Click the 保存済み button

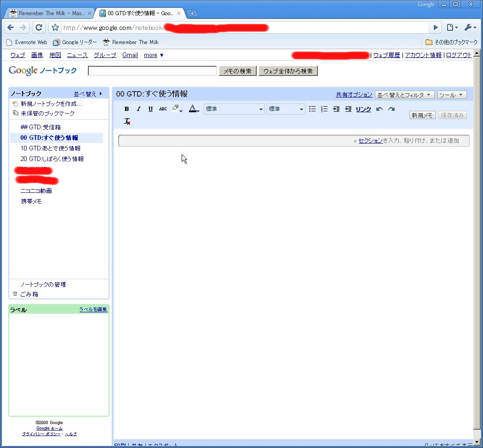(x=452, y=115)
